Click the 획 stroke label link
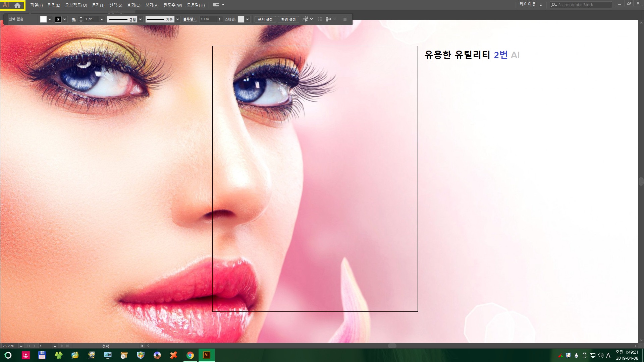644x362 pixels. (73, 19)
